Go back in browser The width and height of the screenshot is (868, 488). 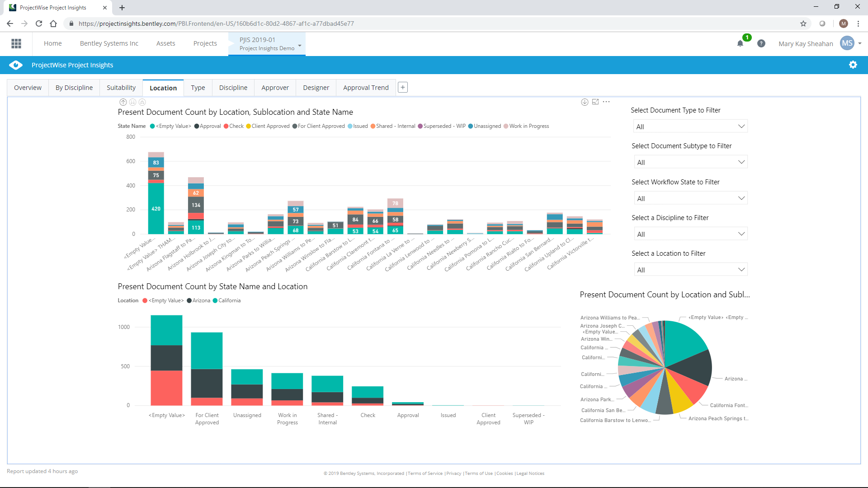[10, 23]
